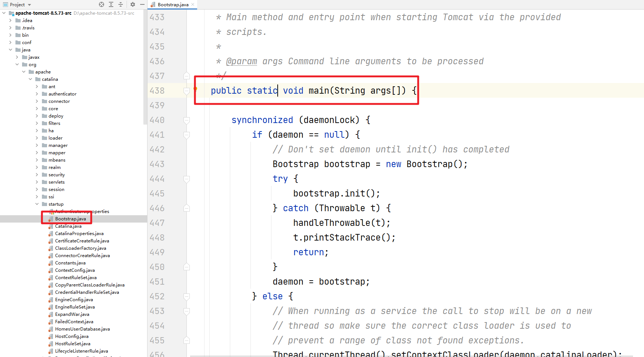Expand the conf folder
Viewport: 644px width, 357px height.
(x=10, y=42)
